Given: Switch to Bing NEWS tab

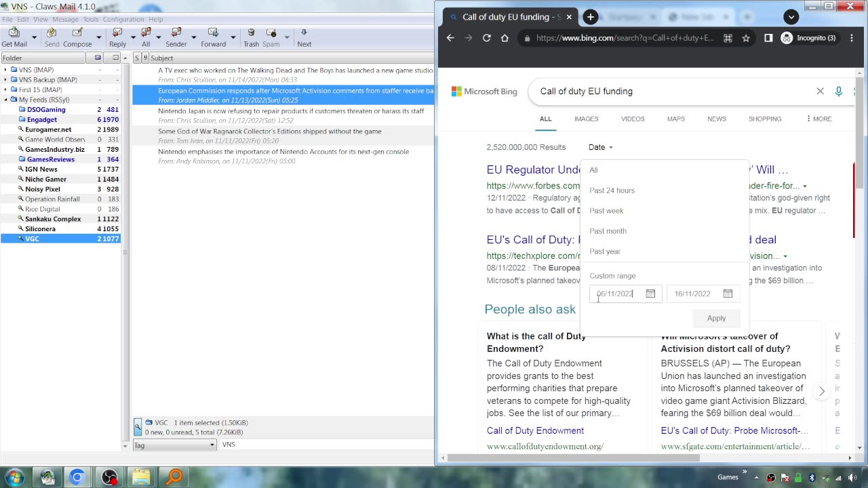Looking at the screenshot, I should (717, 119).
